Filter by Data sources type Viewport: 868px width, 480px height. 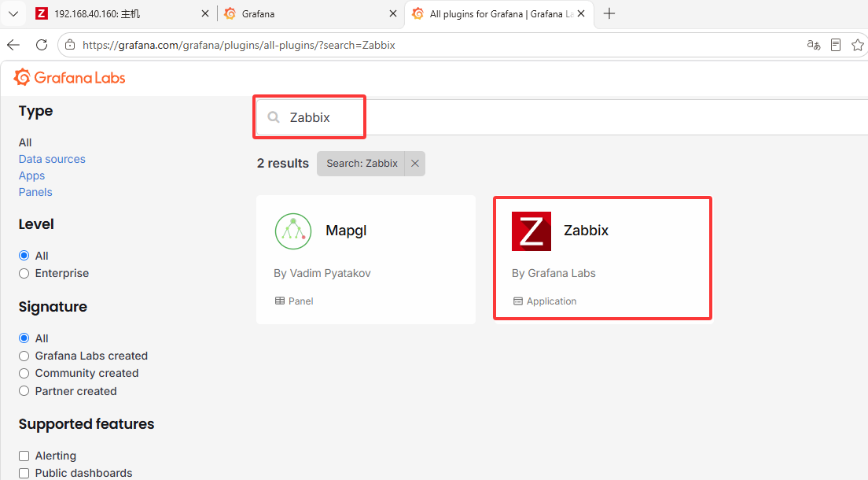click(52, 159)
